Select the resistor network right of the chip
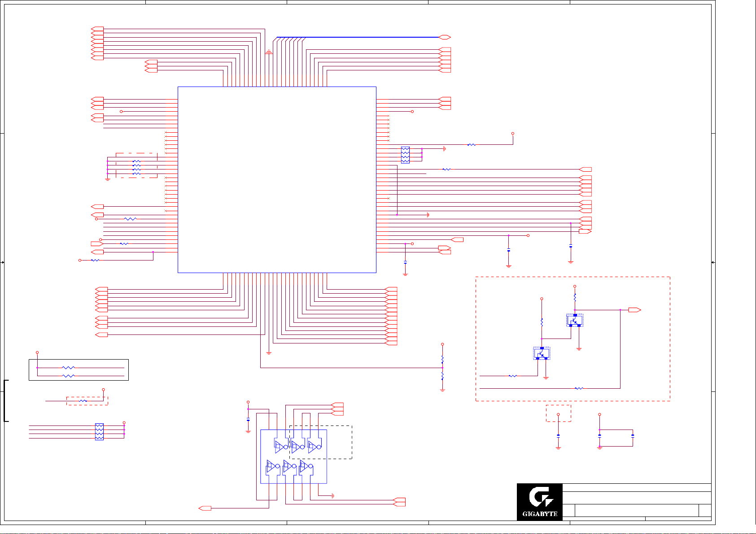The width and height of the screenshot is (756, 534). (x=405, y=155)
